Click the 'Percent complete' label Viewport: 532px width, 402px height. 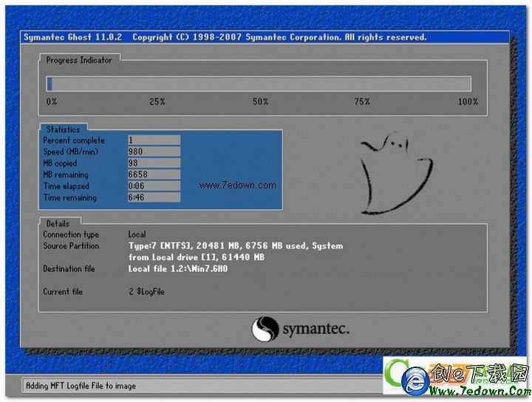pos(74,140)
